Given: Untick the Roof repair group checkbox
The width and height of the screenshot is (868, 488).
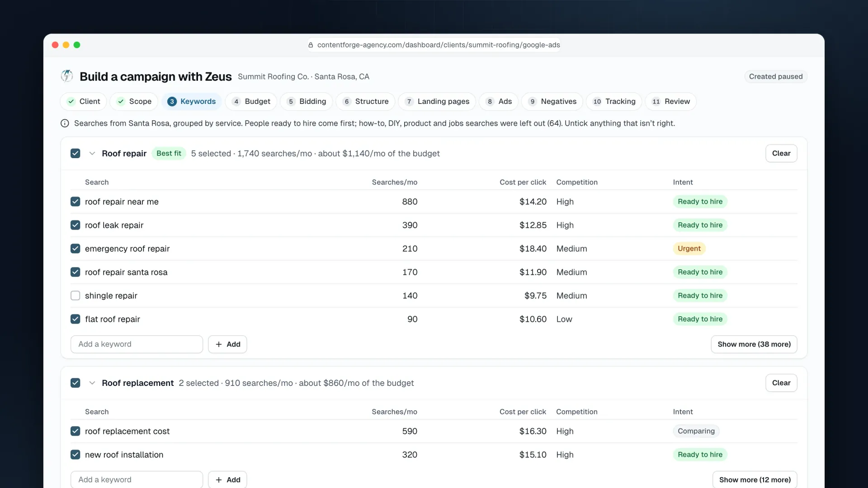Looking at the screenshot, I should click(x=75, y=154).
